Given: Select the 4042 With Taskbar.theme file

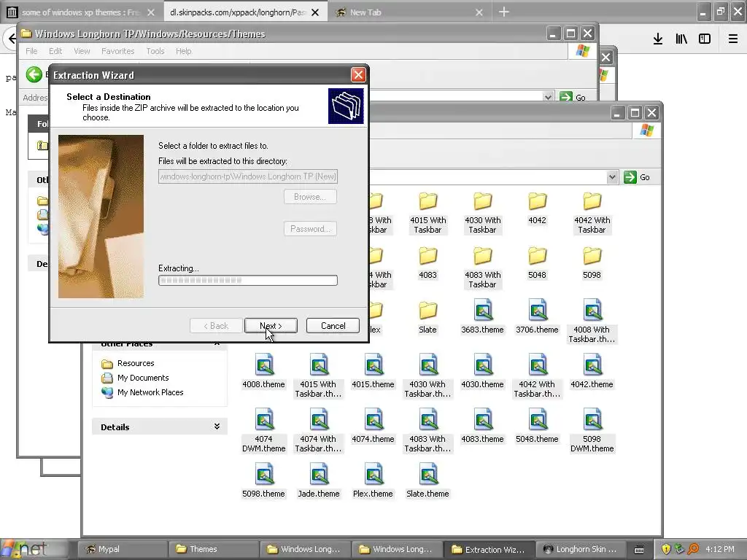Looking at the screenshot, I should (537, 376).
